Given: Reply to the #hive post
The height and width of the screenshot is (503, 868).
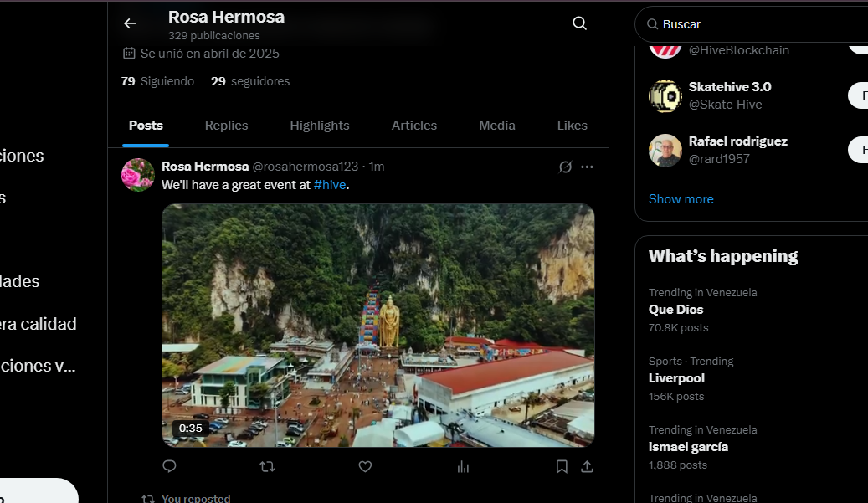Looking at the screenshot, I should (x=169, y=466).
